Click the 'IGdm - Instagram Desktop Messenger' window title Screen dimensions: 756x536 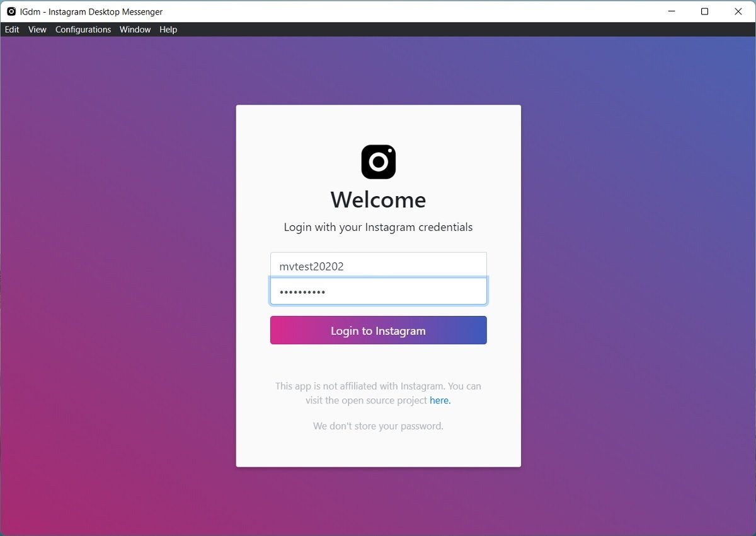click(x=91, y=11)
